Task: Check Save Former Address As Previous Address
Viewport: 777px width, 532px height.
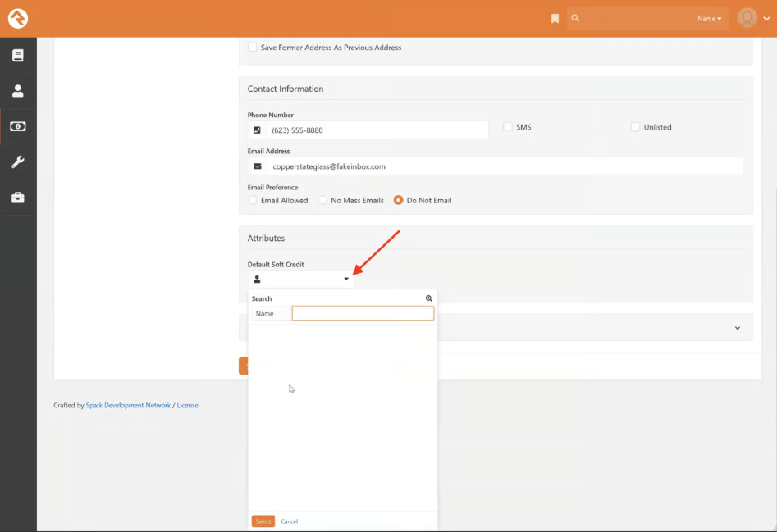Action: [253, 48]
